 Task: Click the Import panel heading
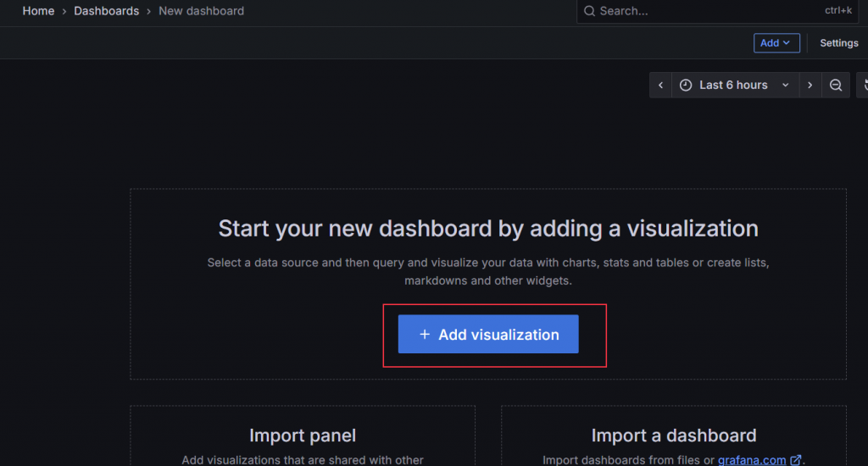click(303, 435)
